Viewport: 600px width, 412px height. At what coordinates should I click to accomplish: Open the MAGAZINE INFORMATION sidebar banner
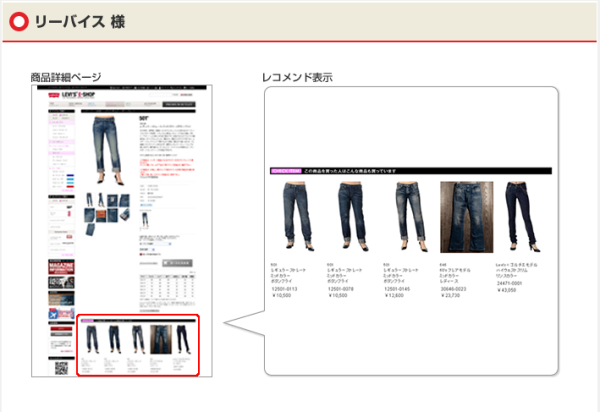pyautogui.click(x=61, y=267)
